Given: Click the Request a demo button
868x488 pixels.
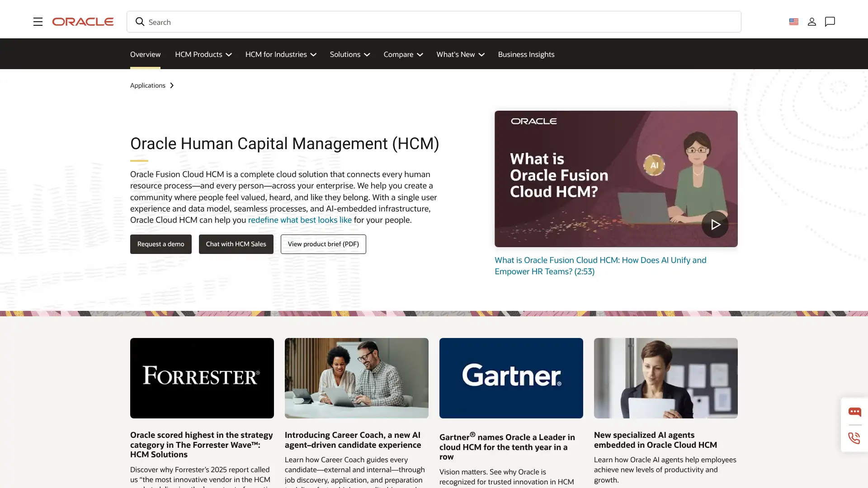Looking at the screenshot, I should [160, 244].
